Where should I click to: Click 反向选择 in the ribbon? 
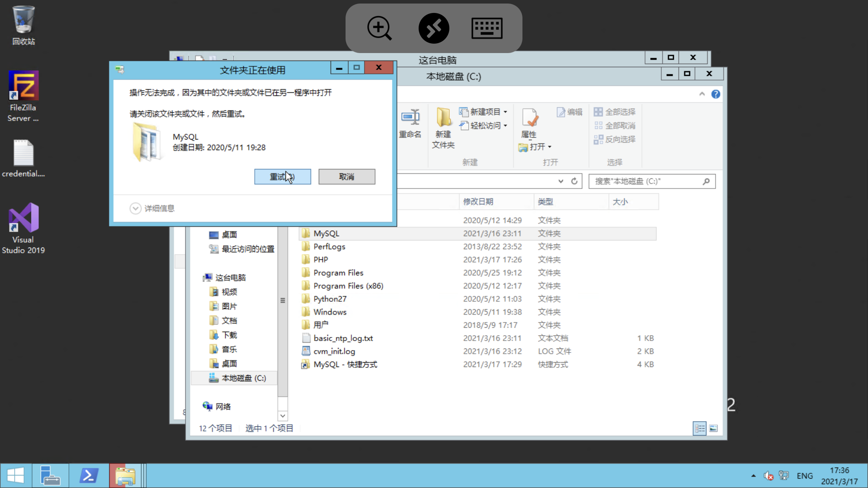pyautogui.click(x=615, y=139)
